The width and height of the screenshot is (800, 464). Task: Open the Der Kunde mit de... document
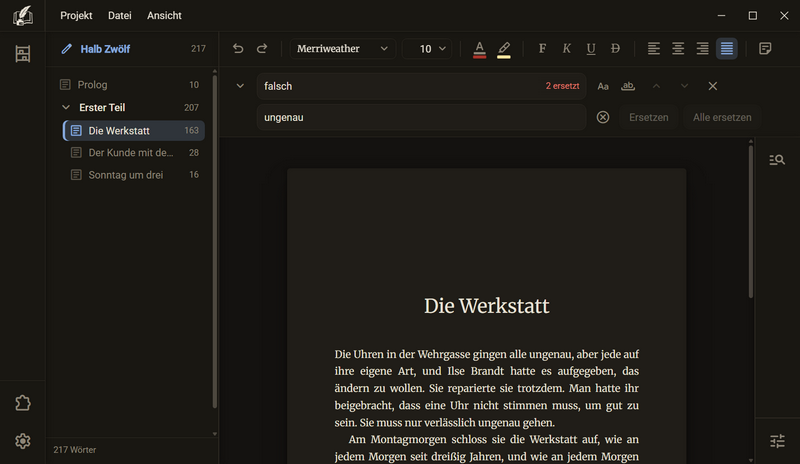pyautogui.click(x=134, y=153)
